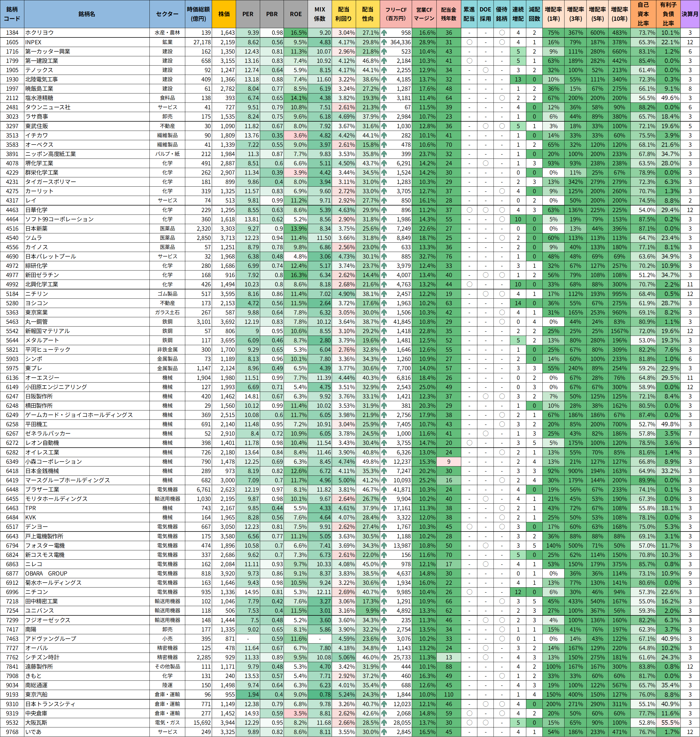Click the green up arrow in ホクリヨウ row
The image size is (700, 737).
point(384,33)
